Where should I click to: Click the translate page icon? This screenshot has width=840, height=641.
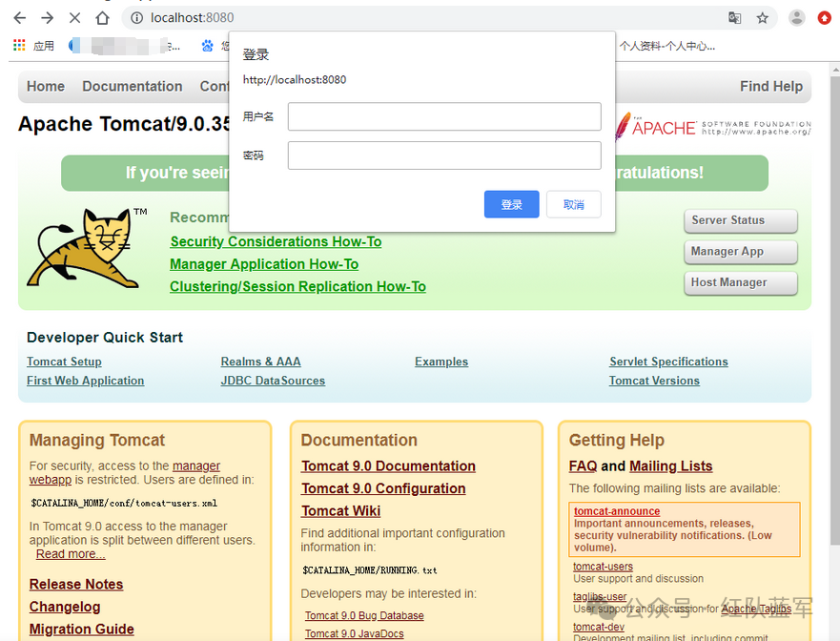734,18
